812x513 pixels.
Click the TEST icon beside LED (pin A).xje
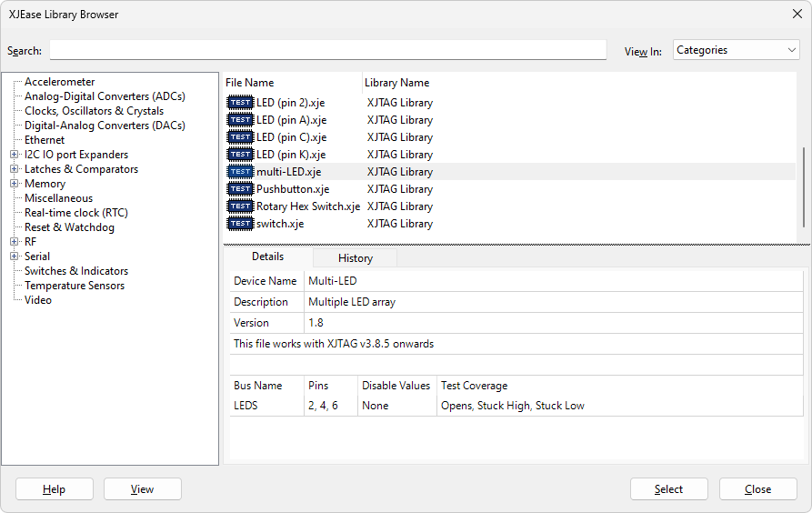tap(240, 120)
